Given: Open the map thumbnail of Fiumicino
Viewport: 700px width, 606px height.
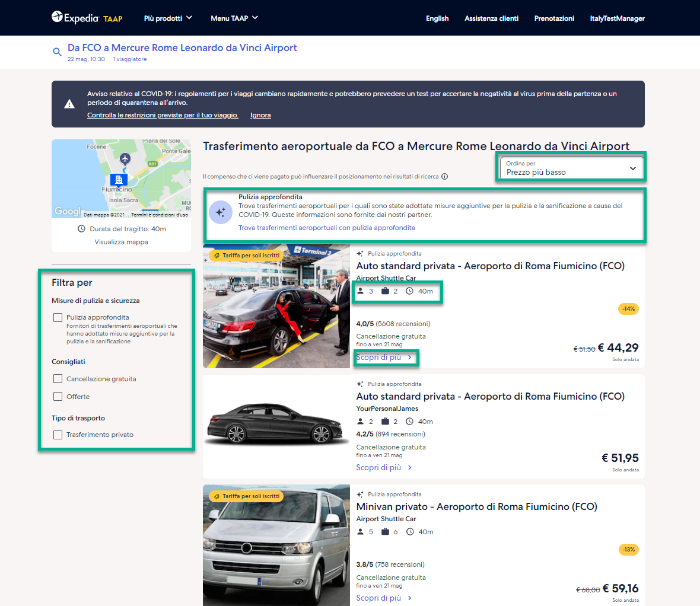Looking at the screenshot, I should [121, 178].
